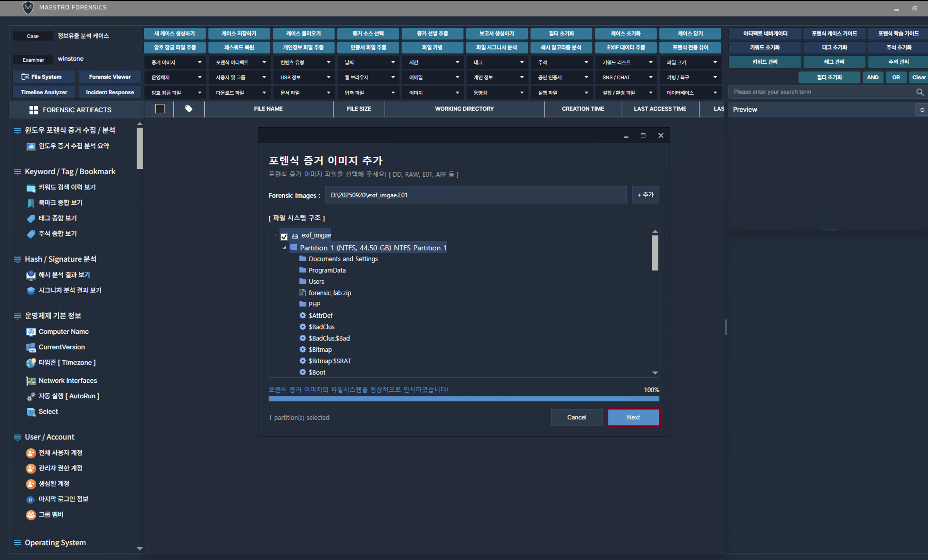
Task: Collapse the Partition 1 NTFS tree node
Action: pyautogui.click(x=284, y=248)
